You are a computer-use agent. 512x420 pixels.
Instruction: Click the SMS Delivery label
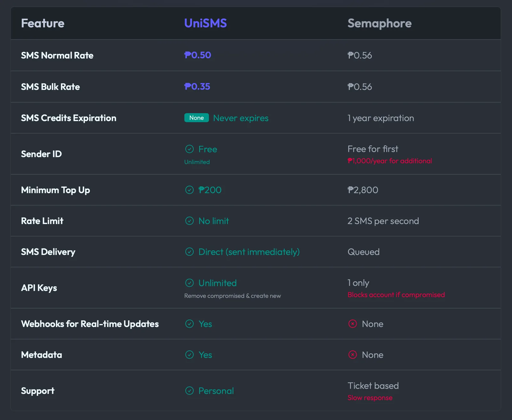[48, 252]
